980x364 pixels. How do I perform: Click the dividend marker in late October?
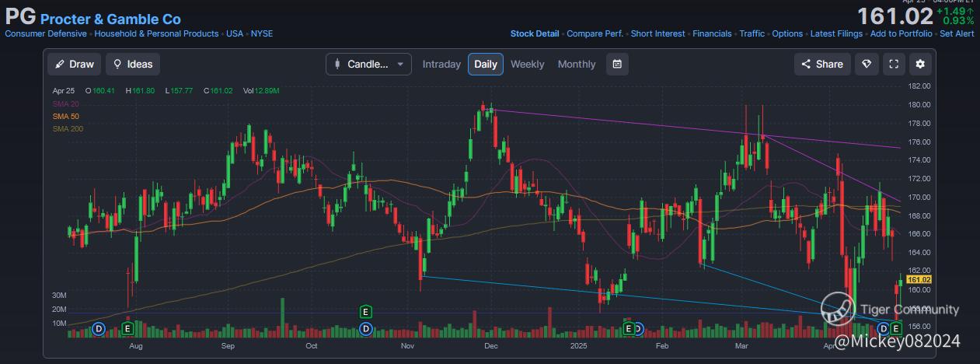[x=366, y=329]
